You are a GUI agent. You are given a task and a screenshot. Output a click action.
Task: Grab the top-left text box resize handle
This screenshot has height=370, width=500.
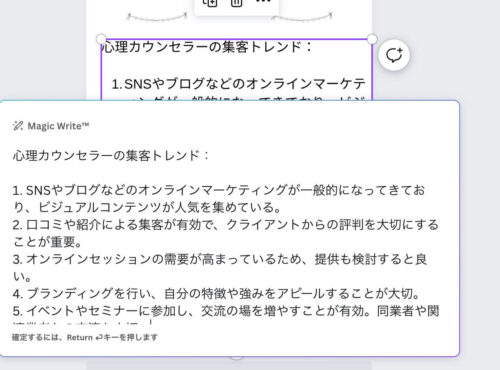pyautogui.click(x=101, y=39)
